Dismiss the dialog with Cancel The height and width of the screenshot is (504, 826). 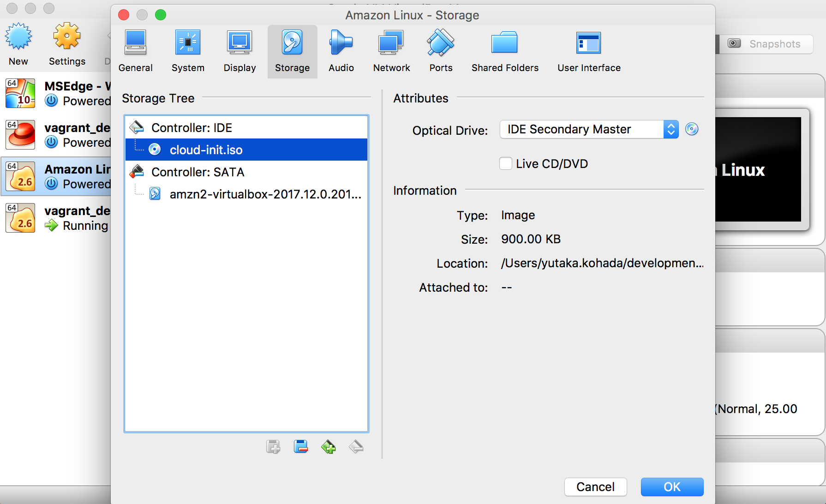(595, 487)
